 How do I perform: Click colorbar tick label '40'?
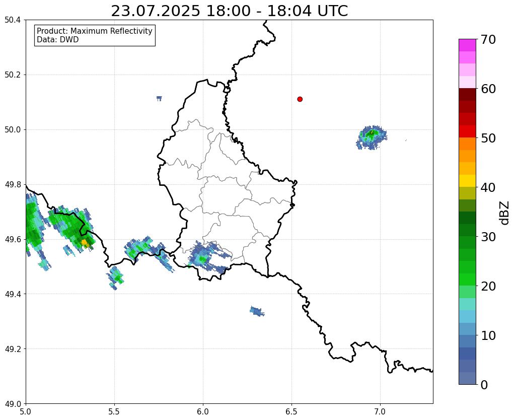488,187
